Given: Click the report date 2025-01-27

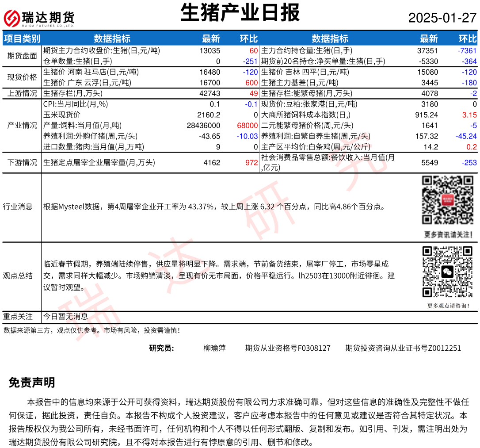Looking at the screenshot, I should click(442, 18).
